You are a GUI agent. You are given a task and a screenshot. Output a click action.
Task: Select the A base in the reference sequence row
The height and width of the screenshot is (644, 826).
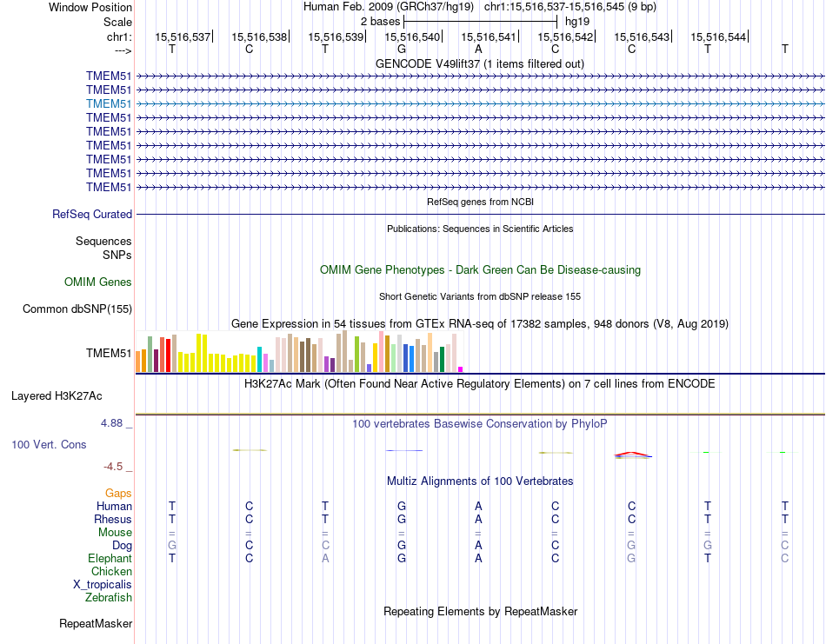click(x=478, y=49)
